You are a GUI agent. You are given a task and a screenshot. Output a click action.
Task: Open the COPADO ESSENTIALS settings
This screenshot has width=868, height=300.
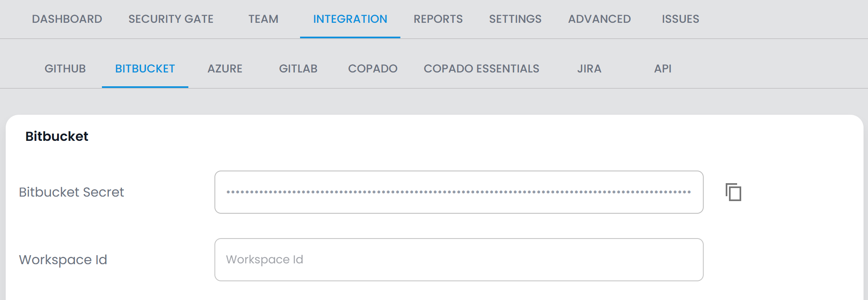point(481,68)
